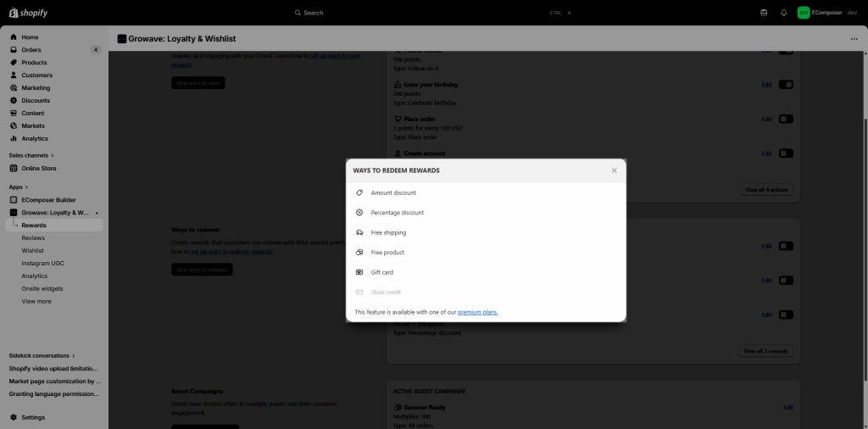Click the Gift card icon
The width and height of the screenshot is (868, 429).
[359, 272]
